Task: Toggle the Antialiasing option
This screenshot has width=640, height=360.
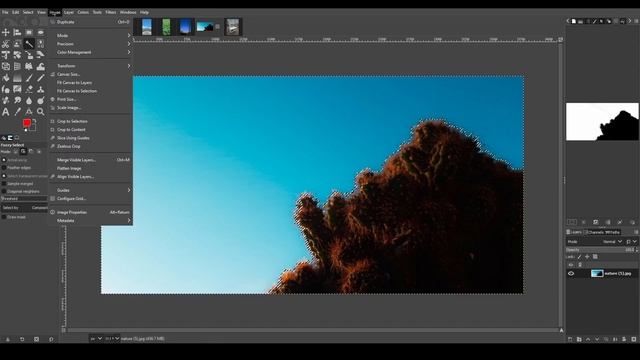Action: tap(4, 160)
